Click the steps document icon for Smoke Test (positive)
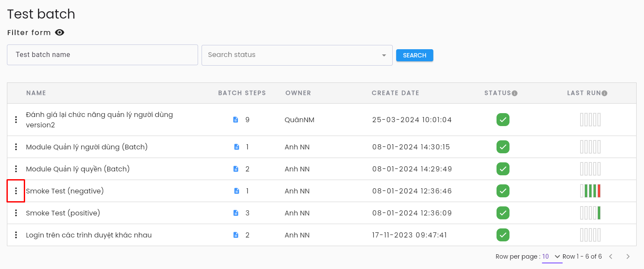The height and width of the screenshot is (269, 644). [x=236, y=213]
